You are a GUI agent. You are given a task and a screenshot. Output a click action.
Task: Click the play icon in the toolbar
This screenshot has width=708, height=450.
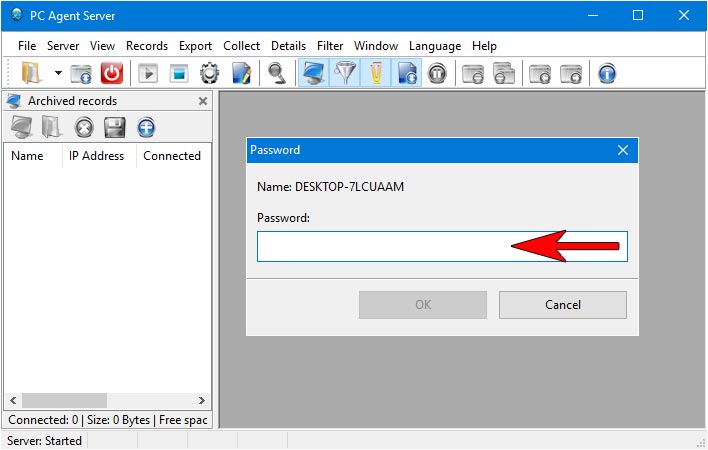point(148,73)
